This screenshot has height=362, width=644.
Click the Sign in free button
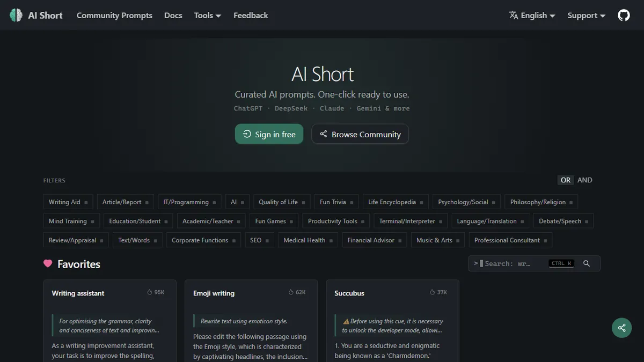(269, 134)
